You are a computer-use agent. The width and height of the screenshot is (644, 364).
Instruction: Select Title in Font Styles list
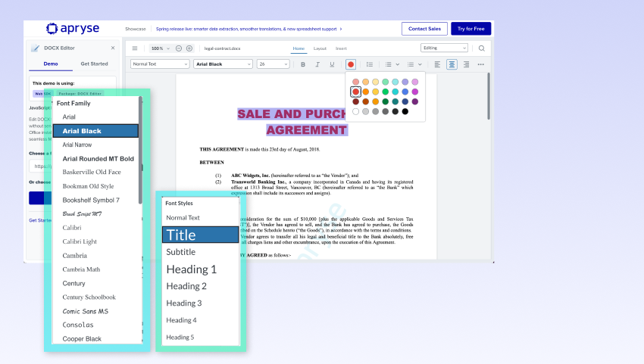tap(201, 235)
